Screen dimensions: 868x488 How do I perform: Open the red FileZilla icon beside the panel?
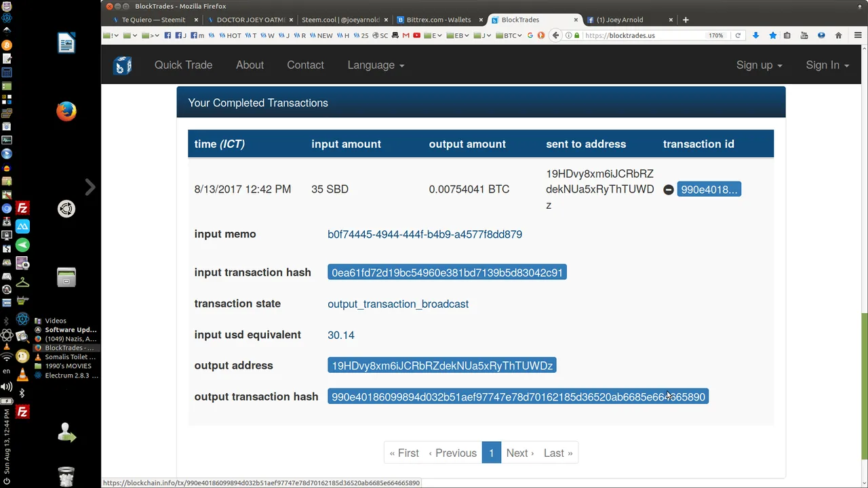22,208
